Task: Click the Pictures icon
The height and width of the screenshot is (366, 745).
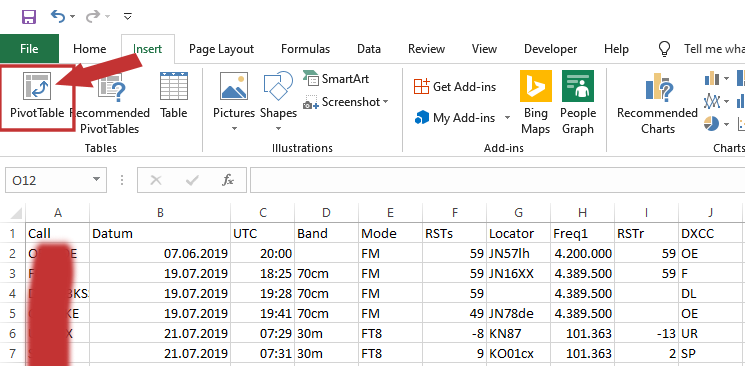Action: click(x=234, y=86)
